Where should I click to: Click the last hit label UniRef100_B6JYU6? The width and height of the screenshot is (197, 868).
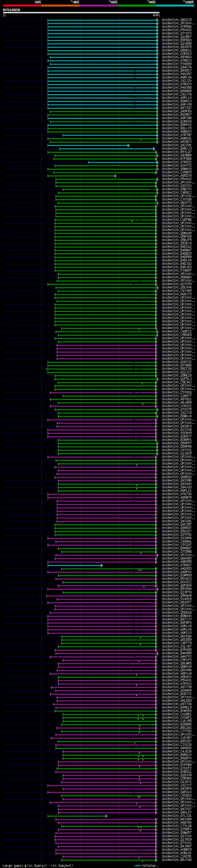pyautogui.click(x=177, y=860)
